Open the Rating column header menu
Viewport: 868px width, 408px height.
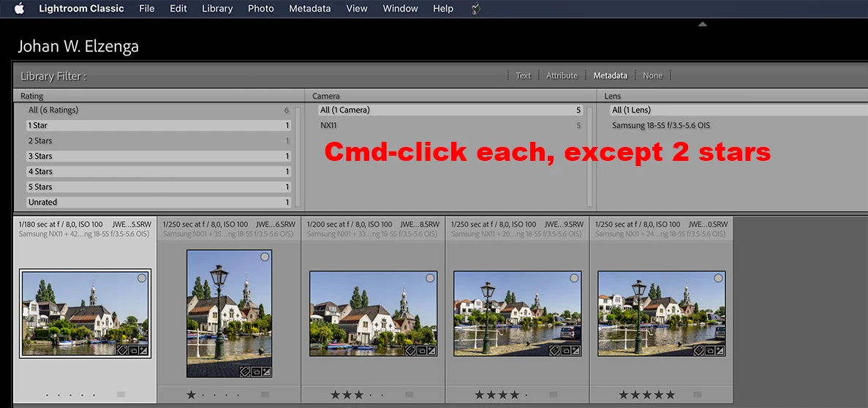[x=31, y=96]
